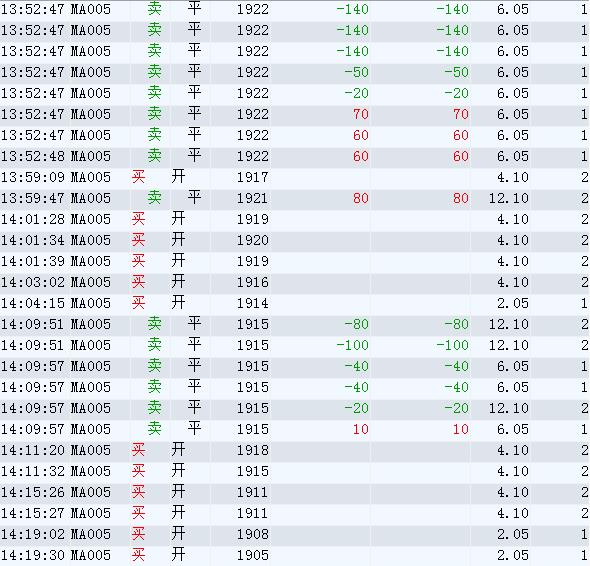590x566 pixels.
Task: Click the 14:01:28 buy-open row
Action: 295,219
